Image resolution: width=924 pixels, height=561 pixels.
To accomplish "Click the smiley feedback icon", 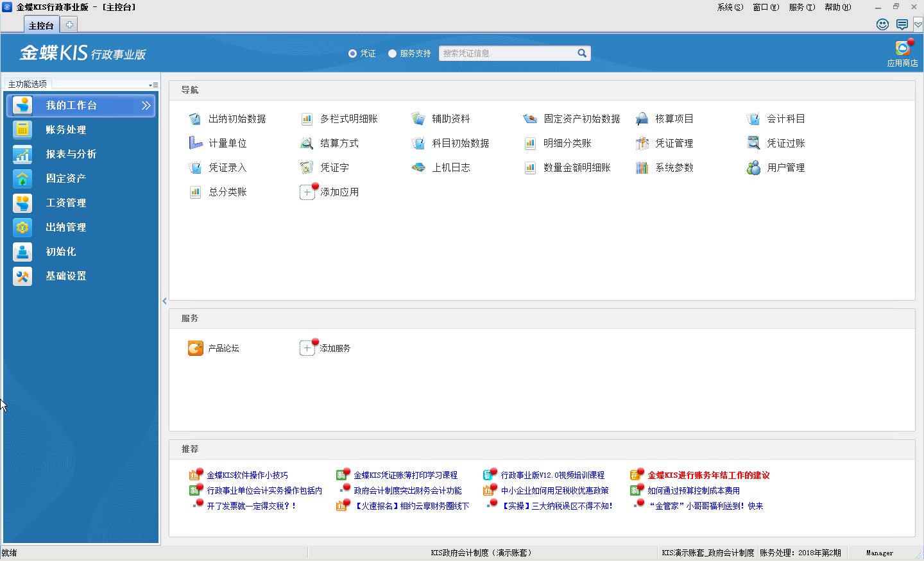I will [883, 24].
